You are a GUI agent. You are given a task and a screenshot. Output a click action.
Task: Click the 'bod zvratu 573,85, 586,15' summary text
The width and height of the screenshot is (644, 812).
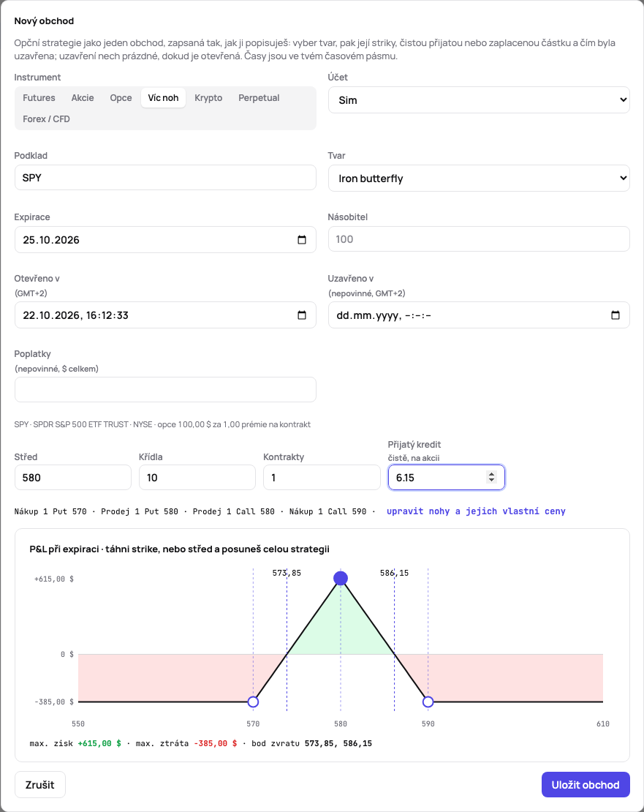tap(312, 744)
